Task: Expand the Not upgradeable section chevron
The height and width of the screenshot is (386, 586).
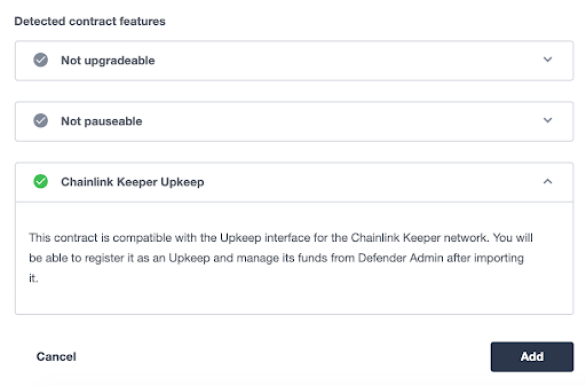Action: point(548,59)
